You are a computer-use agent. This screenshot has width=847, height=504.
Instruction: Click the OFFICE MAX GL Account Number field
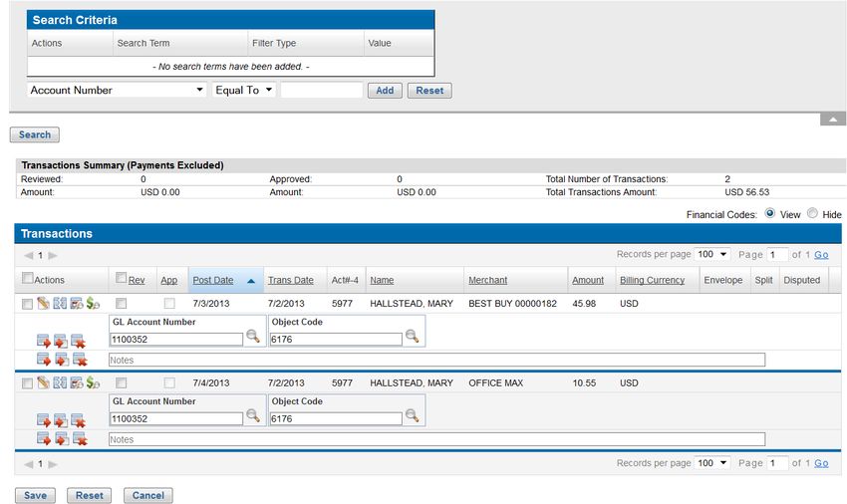click(176, 418)
